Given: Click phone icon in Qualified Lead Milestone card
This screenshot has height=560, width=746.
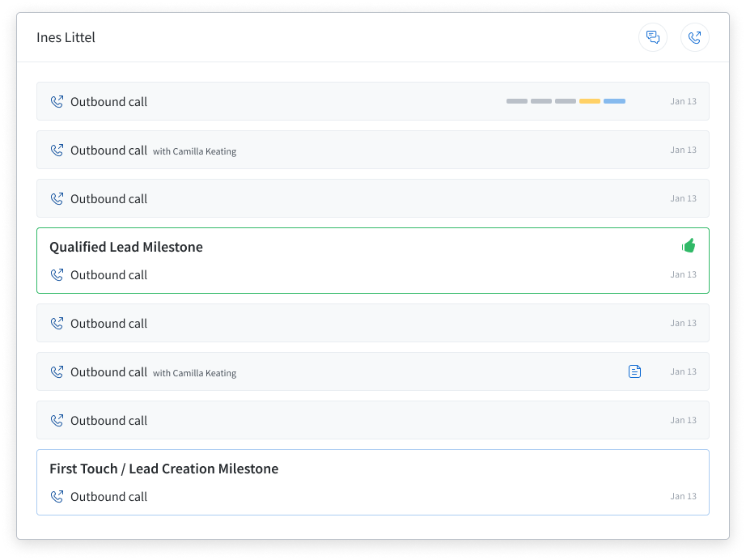Looking at the screenshot, I should (57, 274).
